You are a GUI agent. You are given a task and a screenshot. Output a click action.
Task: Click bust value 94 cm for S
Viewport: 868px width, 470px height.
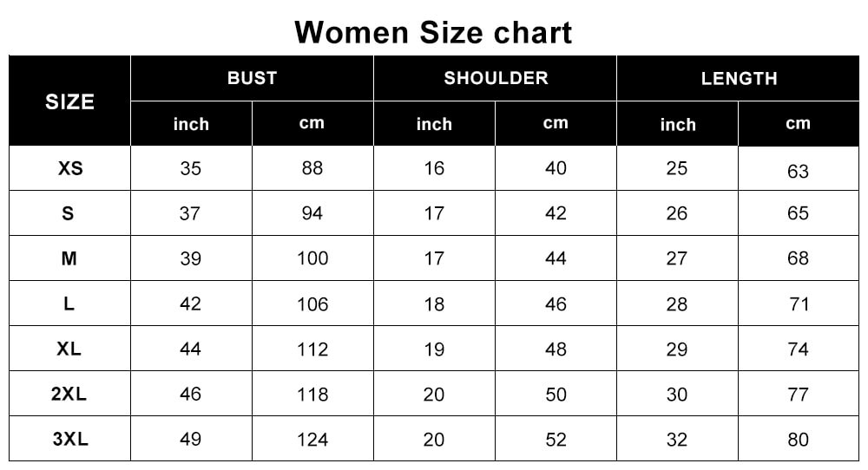pos(312,213)
